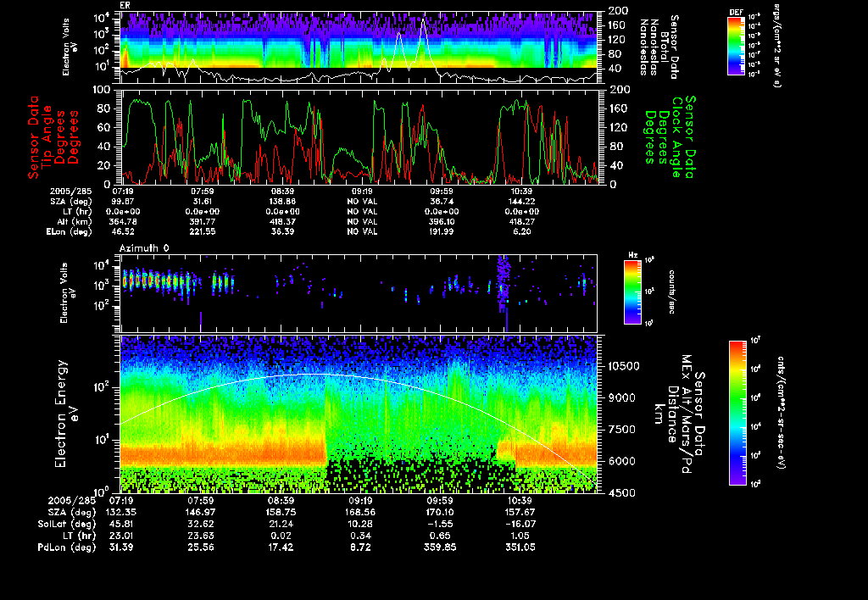Select Alt (km) value 418.37
Image resolution: width=868 pixels, height=600 pixels.
coord(282,221)
